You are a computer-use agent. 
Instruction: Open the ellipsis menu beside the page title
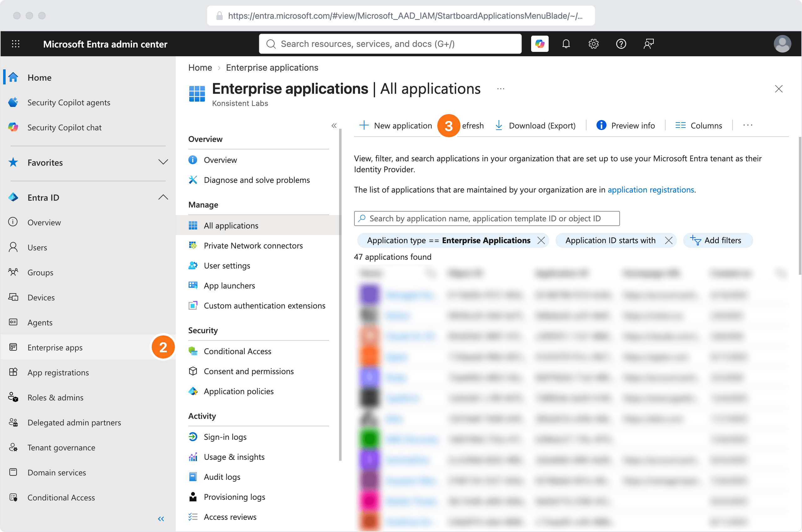[500, 89]
